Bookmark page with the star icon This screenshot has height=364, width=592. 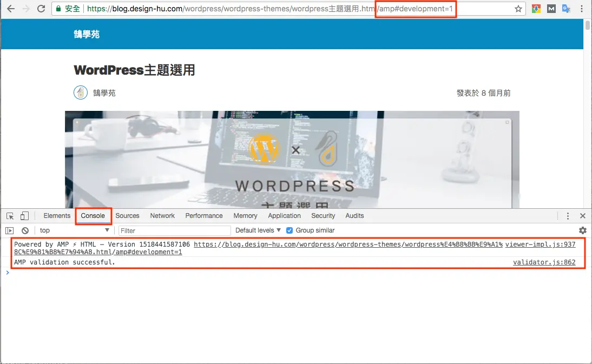518,9
